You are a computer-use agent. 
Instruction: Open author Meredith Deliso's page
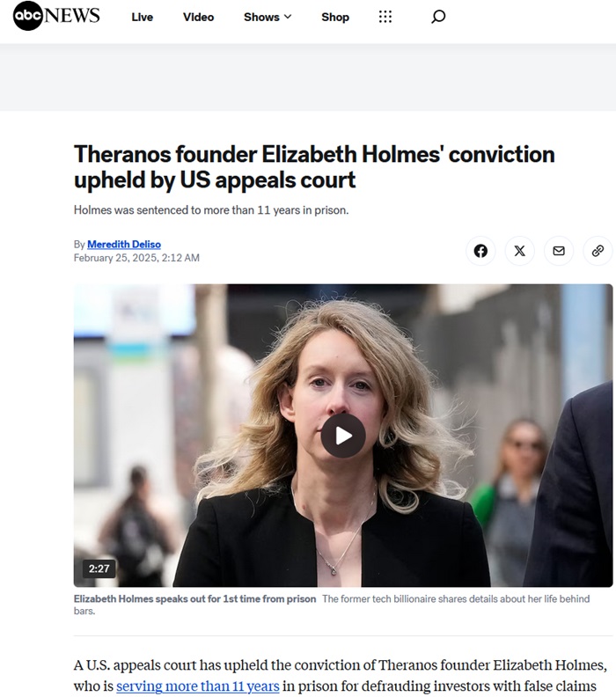coord(124,244)
